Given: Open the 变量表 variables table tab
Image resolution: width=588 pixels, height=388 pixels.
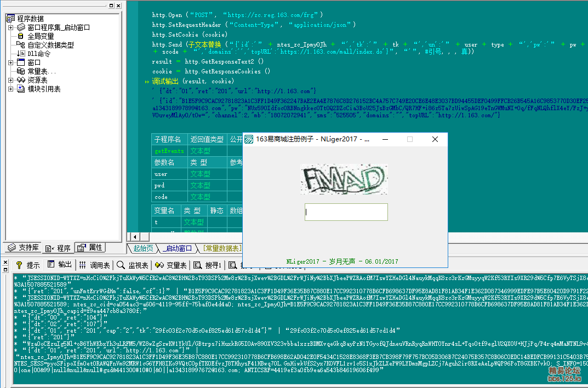Looking at the screenshot, I should tap(170, 265).
